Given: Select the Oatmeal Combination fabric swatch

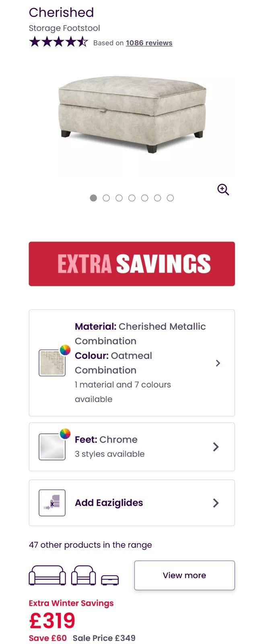Looking at the screenshot, I should pyautogui.click(x=51, y=363).
